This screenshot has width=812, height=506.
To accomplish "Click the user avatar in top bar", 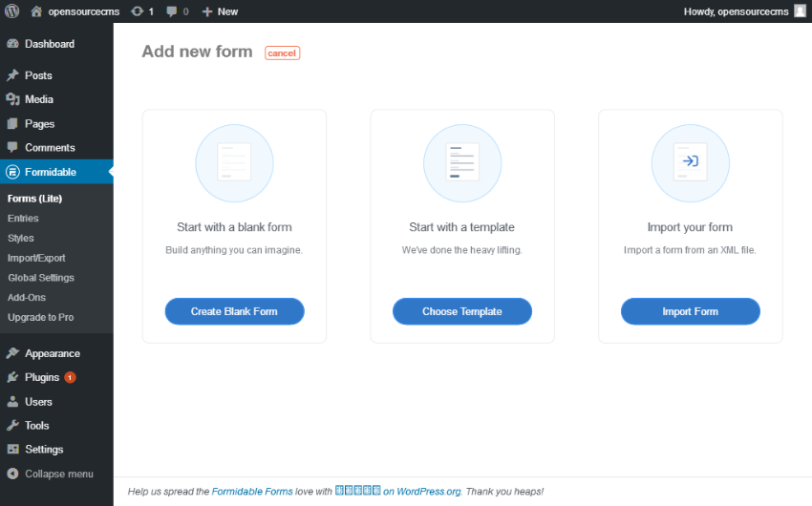I will tap(800, 11).
